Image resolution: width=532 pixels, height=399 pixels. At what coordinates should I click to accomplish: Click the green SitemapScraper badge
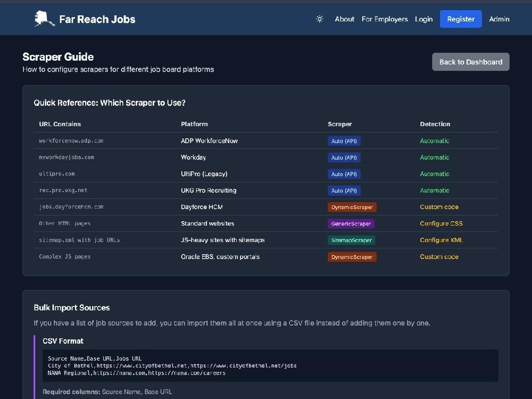(x=351, y=240)
